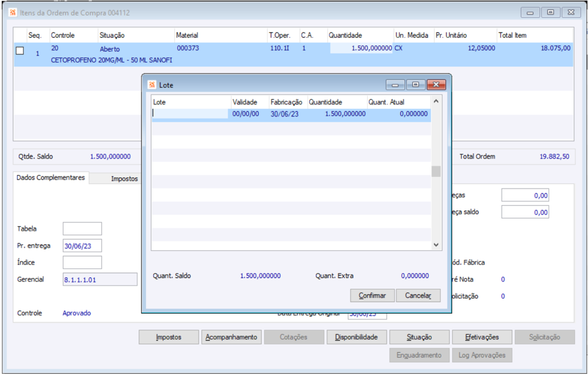Open the Impostos button at bottom
The image size is (588, 375).
coord(169,337)
